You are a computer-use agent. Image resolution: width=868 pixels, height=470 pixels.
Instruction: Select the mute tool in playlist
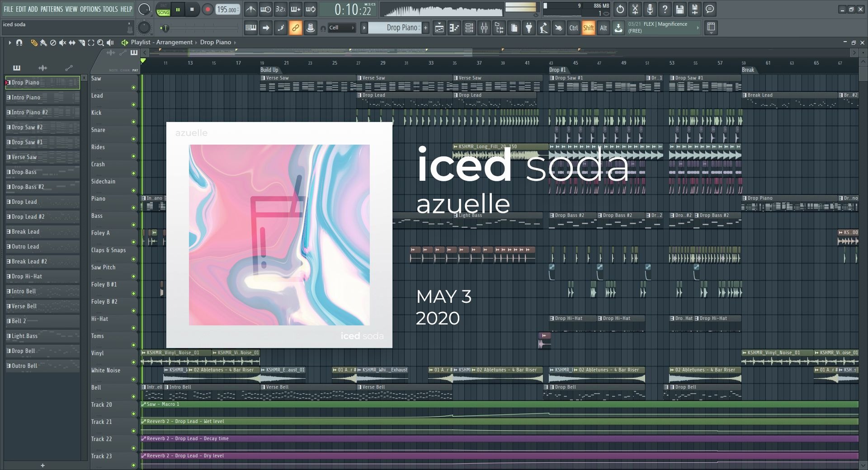tap(62, 42)
